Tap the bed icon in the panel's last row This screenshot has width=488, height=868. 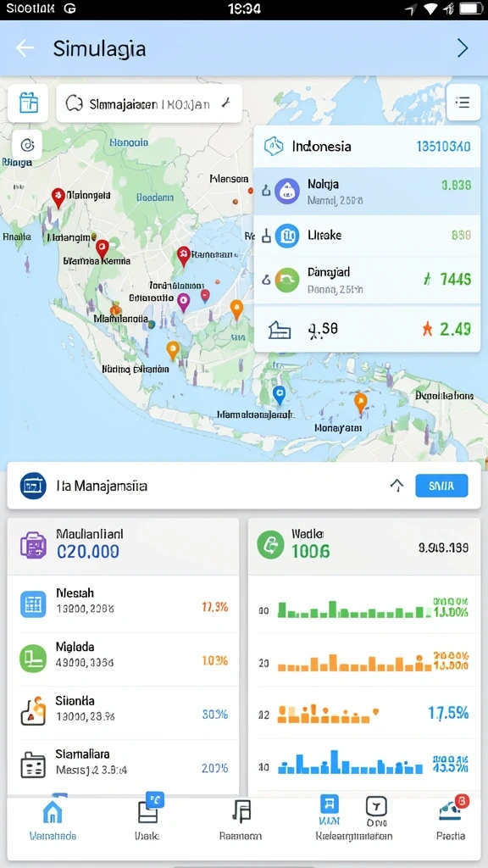280,330
